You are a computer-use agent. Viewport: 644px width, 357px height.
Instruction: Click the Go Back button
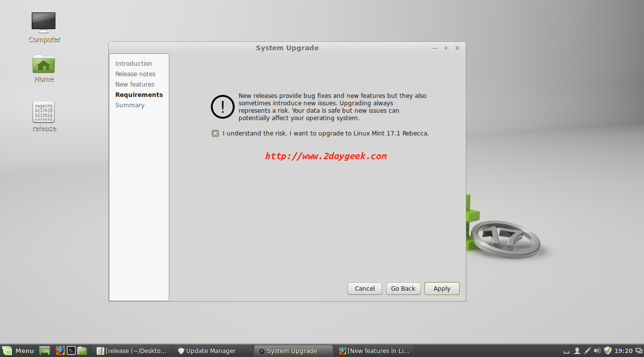point(403,288)
